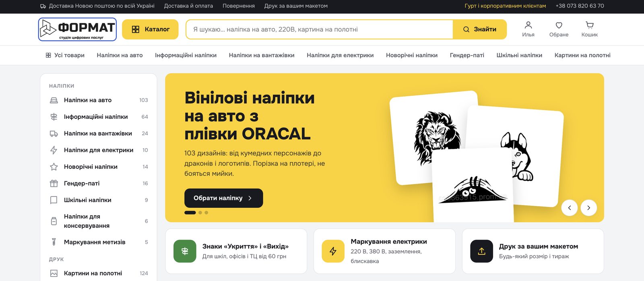
Task: Select Наліпки для електрики in navigation bar
Action: [x=340, y=55]
